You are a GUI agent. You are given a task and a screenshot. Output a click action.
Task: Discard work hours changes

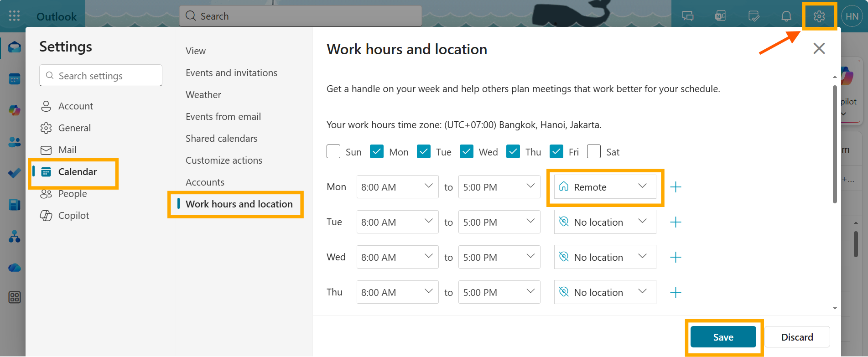click(797, 337)
